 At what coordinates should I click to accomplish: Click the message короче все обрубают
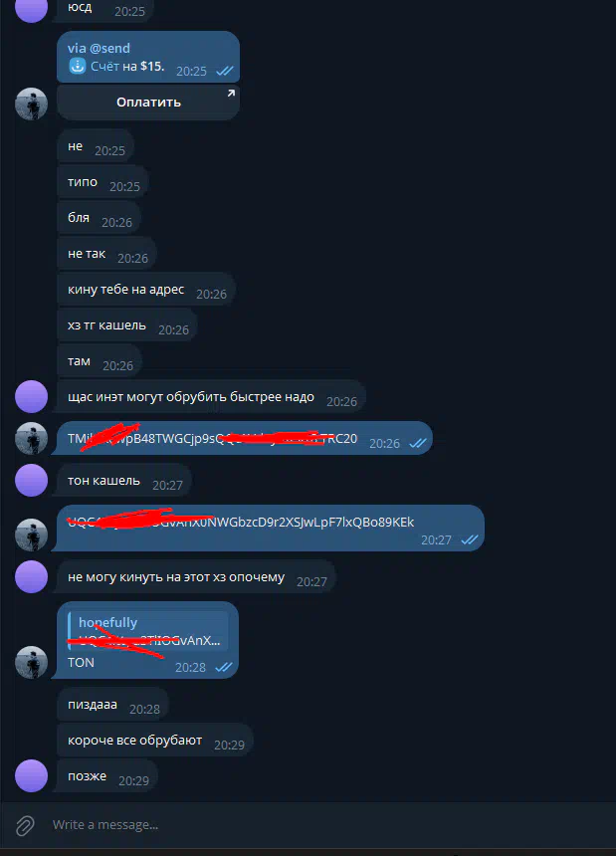(154, 741)
